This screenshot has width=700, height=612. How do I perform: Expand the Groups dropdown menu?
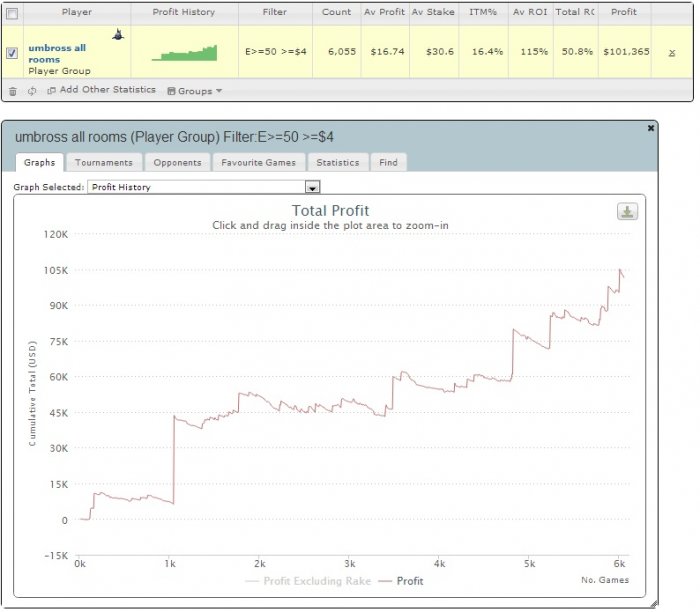coord(195,91)
